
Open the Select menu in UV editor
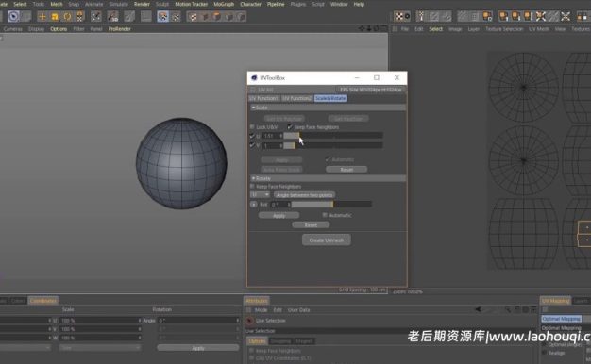click(436, 29)
